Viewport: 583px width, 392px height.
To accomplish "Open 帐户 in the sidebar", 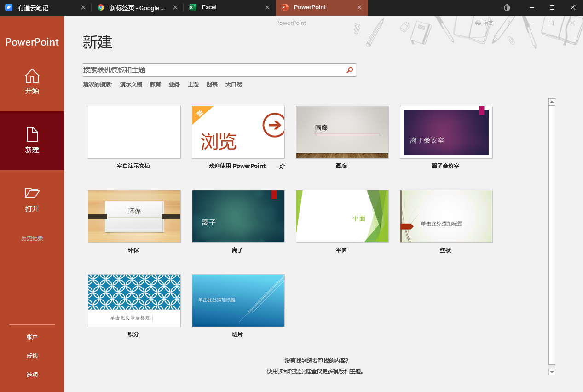I will 32,337.
